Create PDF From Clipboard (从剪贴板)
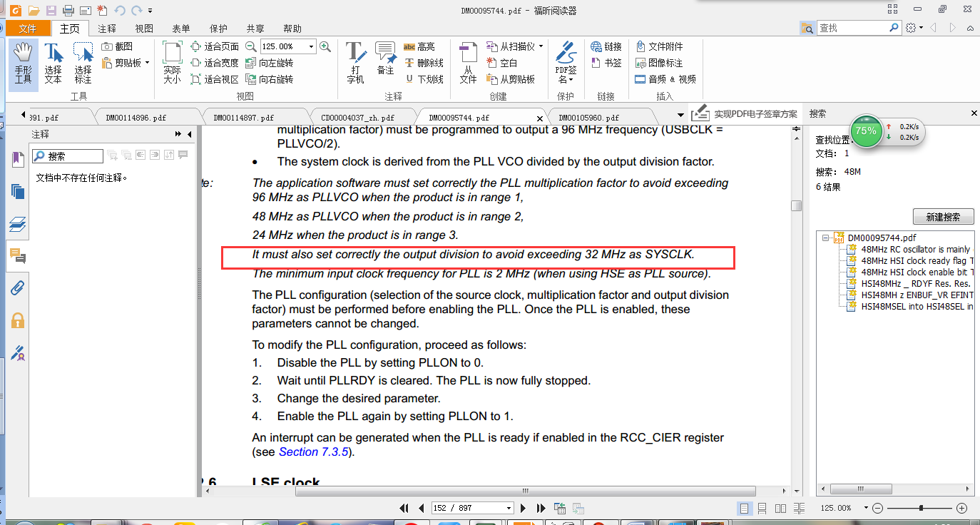The height and width of the screenshot is (525, 980). point(511,79)
